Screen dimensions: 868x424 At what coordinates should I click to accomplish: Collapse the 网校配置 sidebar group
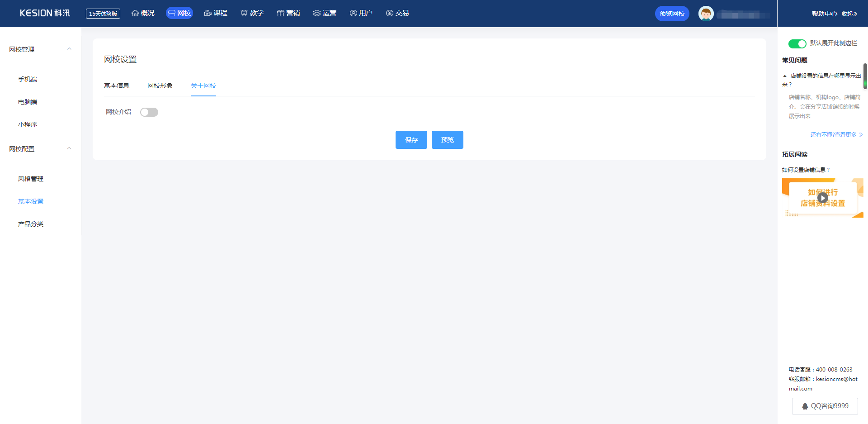coord(69,148)
